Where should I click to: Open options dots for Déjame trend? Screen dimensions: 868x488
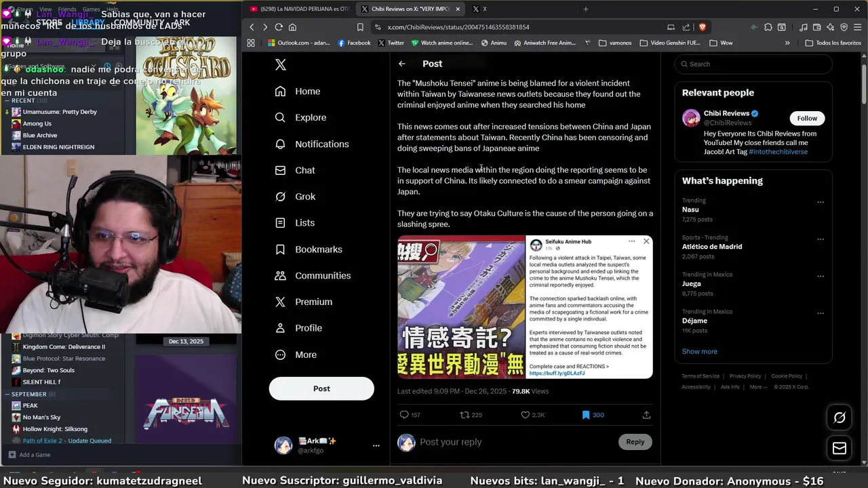[821, 313]
